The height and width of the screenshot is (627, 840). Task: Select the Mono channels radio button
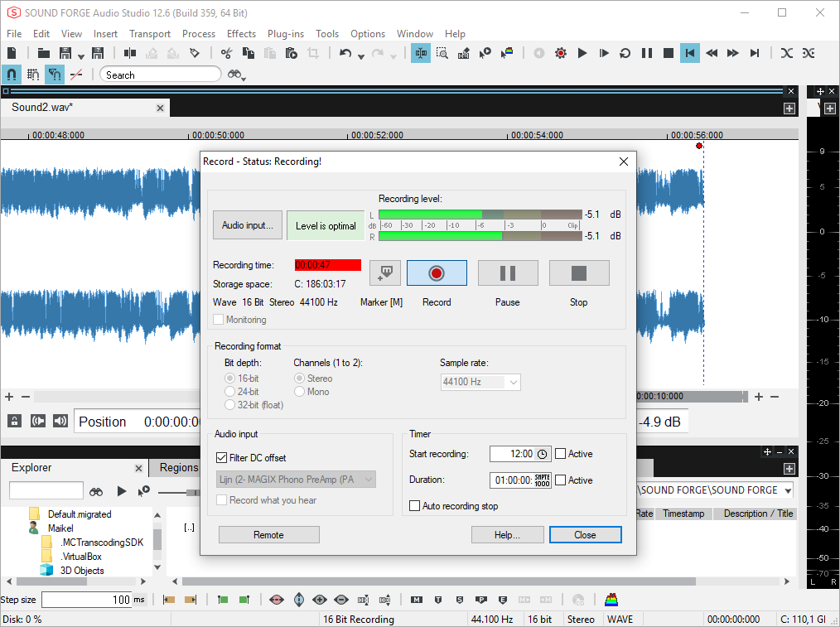(299, 392)
